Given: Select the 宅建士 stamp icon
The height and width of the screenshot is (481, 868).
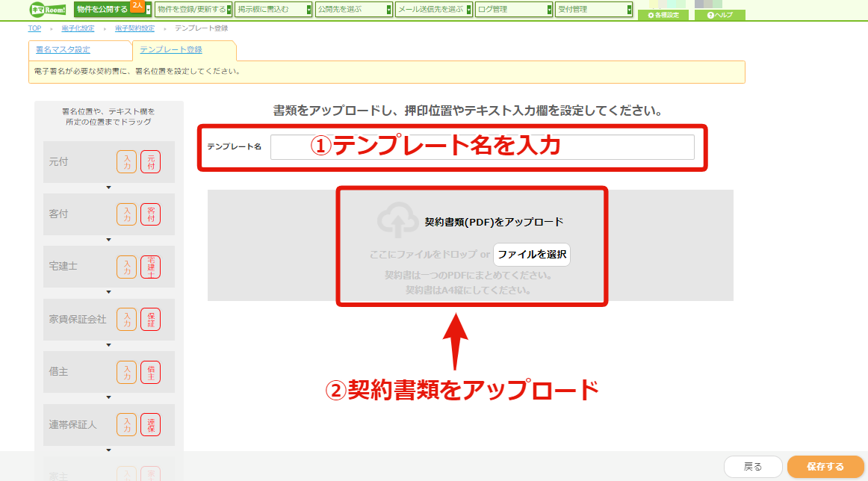Looking at the screenshot, I should (x=151, y=267).
